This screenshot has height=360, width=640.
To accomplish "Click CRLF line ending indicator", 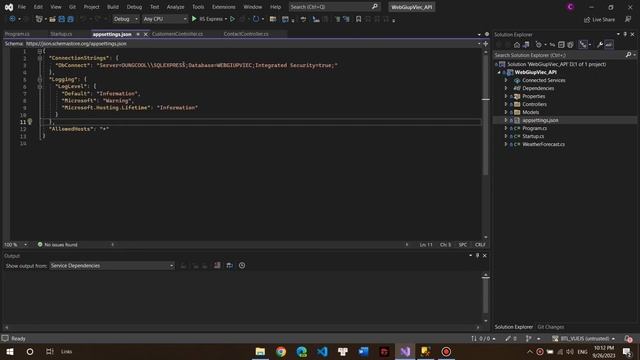I will (x=480, y=244).
